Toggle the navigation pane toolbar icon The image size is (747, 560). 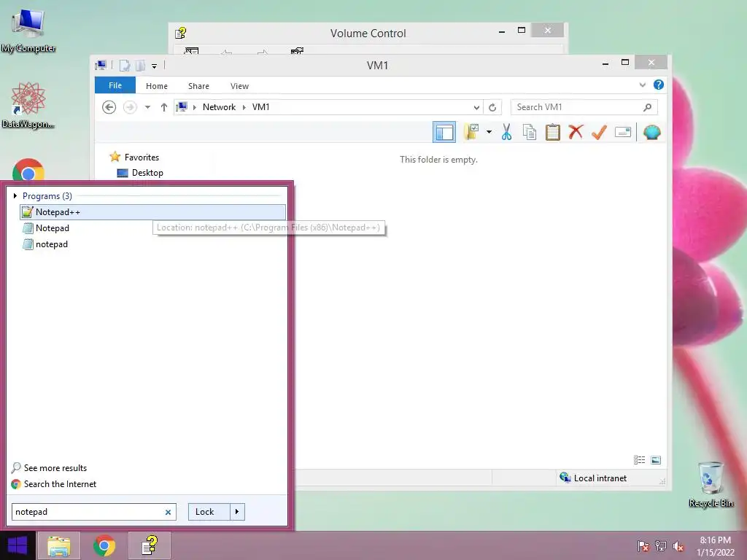tap(444, 133)
